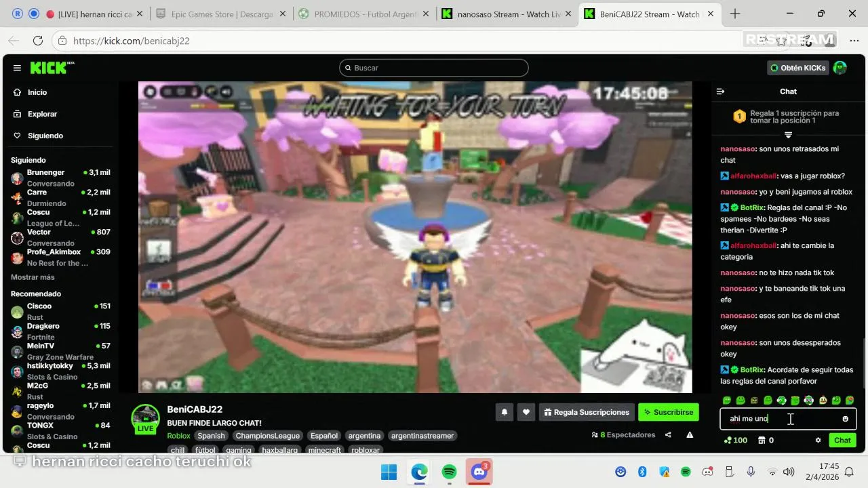Open Carre channel in sidebar
Image resolution: width=868 pixels, height=488 pixels.
(60, 197)
